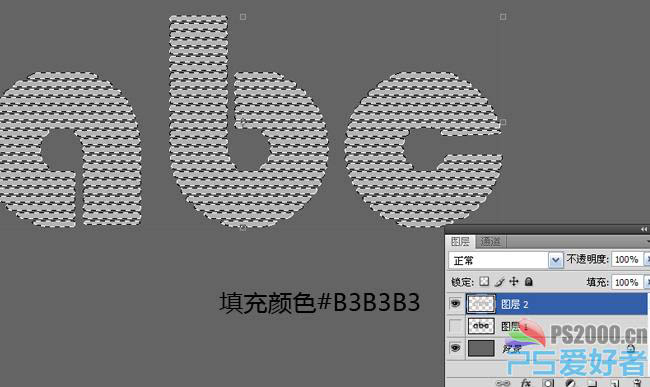
Task: Select the 背景 layer gray thumbnail
Action: [x=481, y=348]
